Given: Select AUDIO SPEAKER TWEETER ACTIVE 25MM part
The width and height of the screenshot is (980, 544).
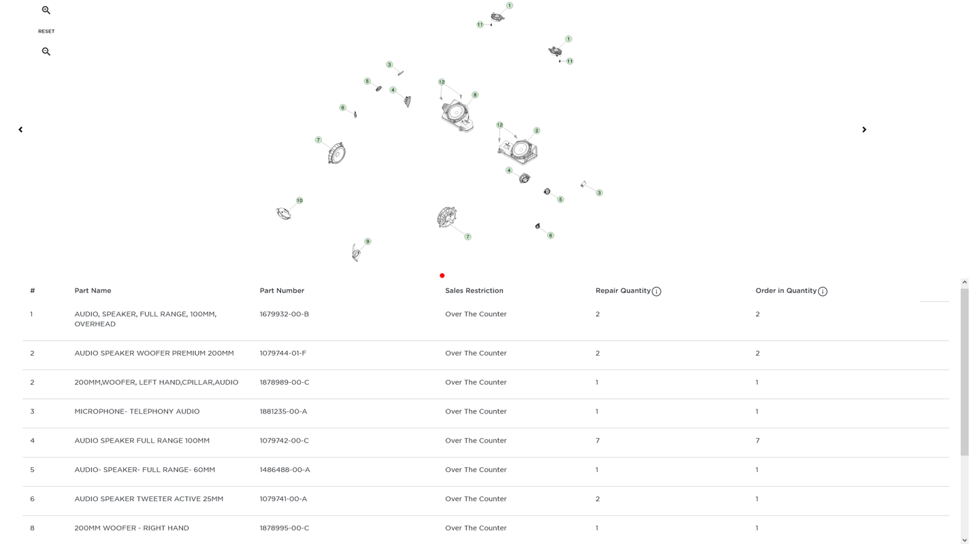Looking at the screenshot, I should pos(148,499).
